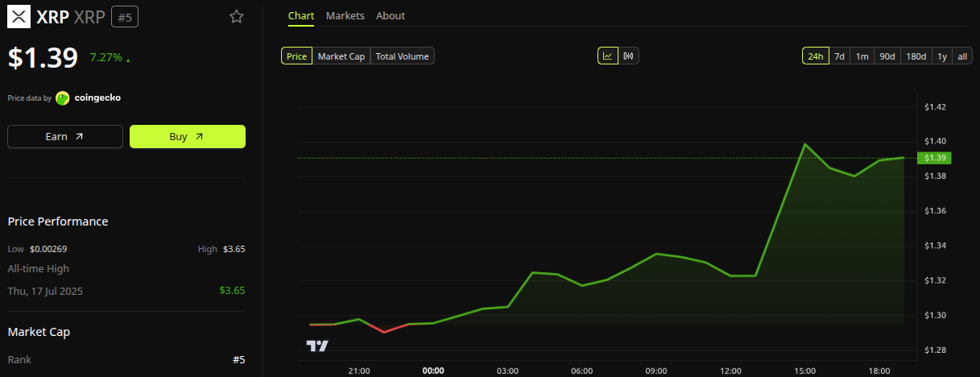Click the Thu, 17 Jul 2025 date
This screenshot has height=377, width=980.
point(45,291)
